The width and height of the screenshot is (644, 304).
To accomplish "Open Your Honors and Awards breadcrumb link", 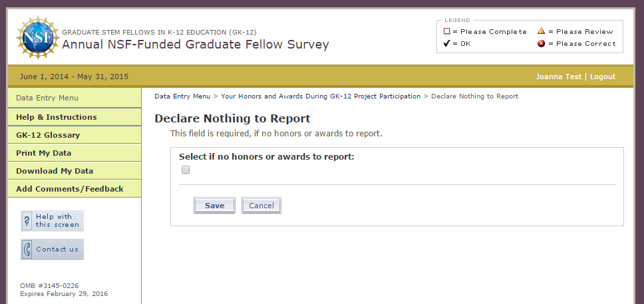I will [321, 96].
